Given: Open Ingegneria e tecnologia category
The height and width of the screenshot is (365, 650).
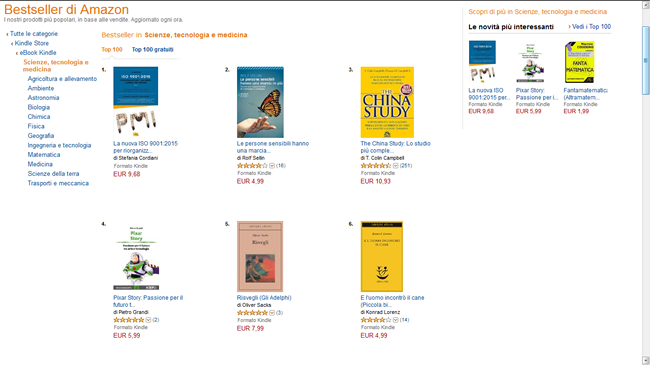Looking at the screenshot, I should pyautogui.click(x=59, y=145).
